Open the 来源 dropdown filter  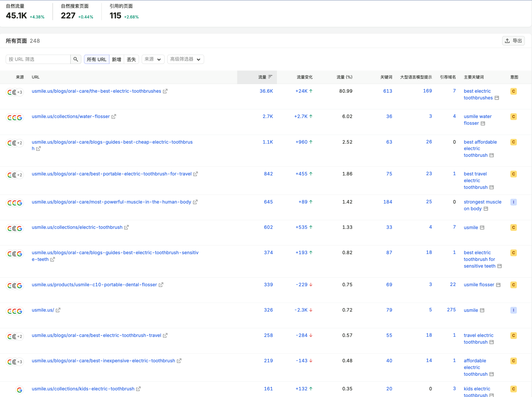click(153, 59)
